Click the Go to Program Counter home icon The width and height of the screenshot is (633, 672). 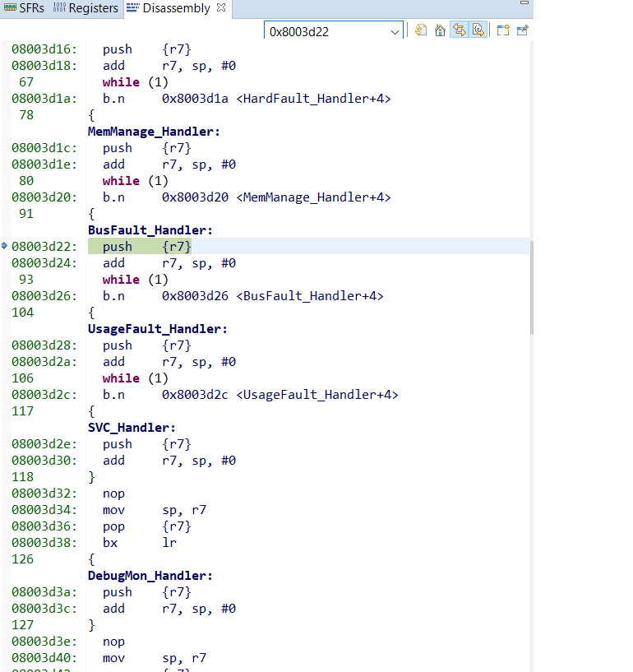tap(440, 30)
